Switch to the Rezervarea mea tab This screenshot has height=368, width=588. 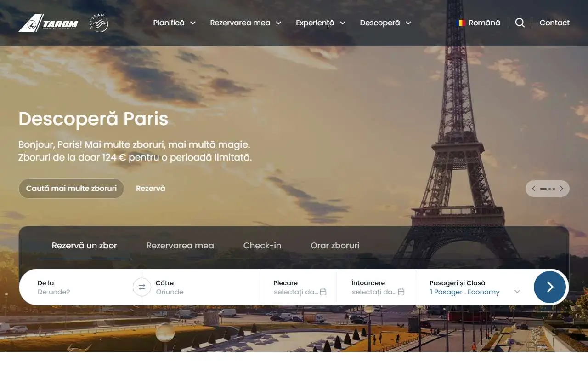pyautogui.click(x=180, y=246)
